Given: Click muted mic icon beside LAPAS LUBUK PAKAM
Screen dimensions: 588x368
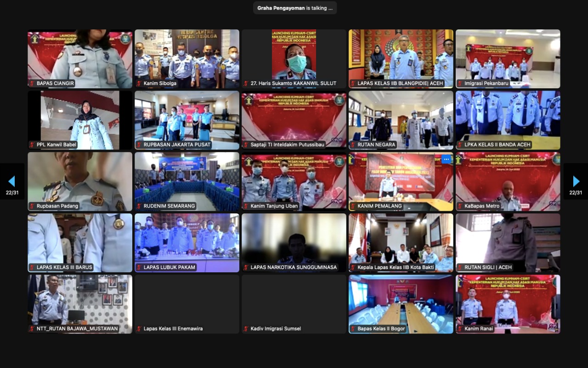Looking at the screenshot, I should (x=139, y=267).
